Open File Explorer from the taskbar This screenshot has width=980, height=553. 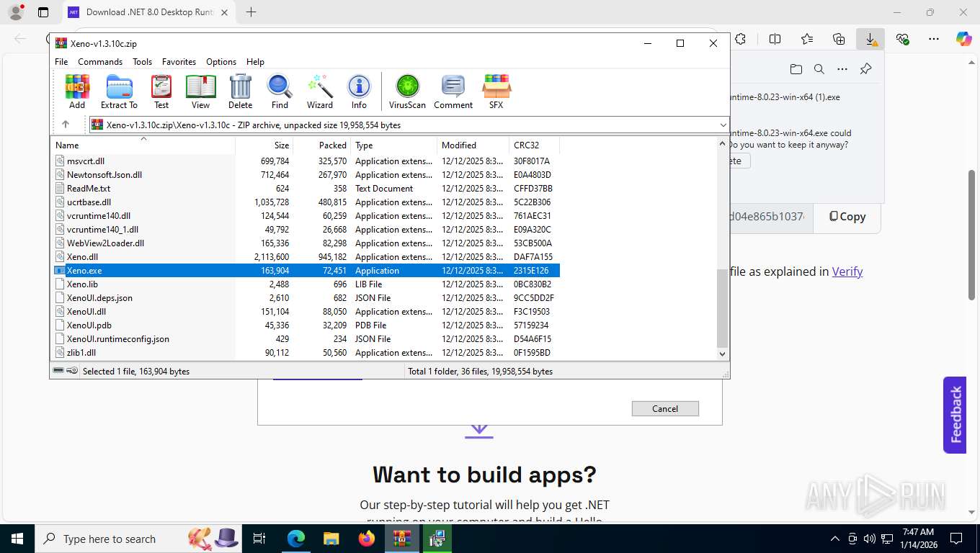pos(331,539)
